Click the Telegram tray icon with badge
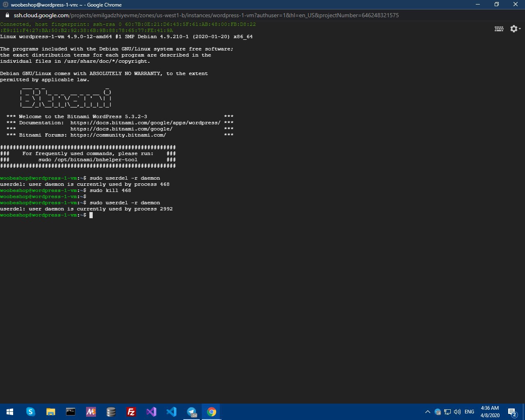 click(x=438, y=412)
